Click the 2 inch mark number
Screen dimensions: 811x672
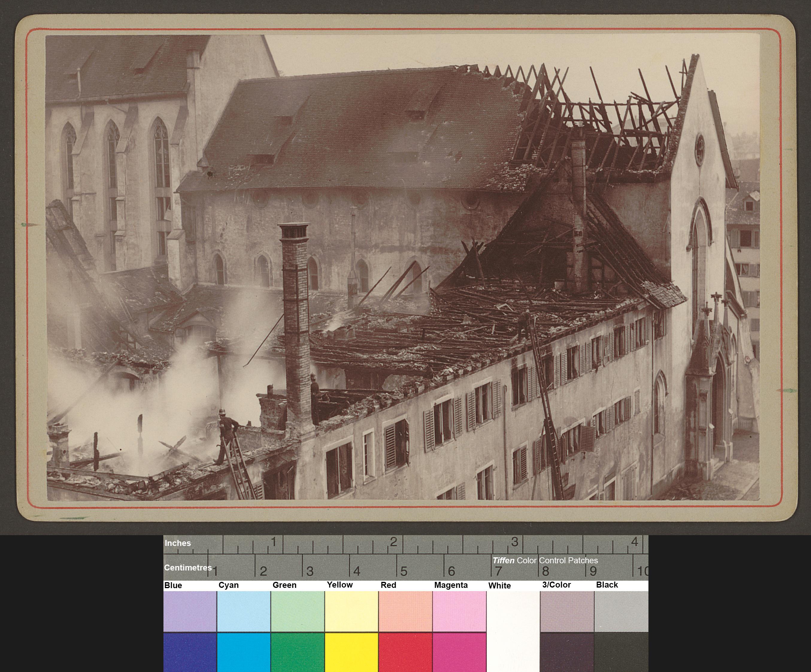(393, 542)
